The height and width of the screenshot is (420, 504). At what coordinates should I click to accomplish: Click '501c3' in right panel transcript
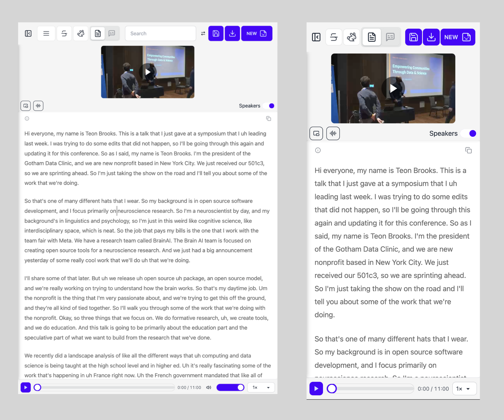click(x=367, y=275)
